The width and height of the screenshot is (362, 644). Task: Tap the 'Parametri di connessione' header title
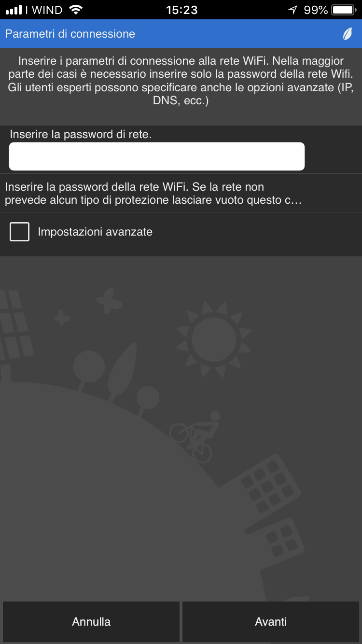[x=70, y=34]
